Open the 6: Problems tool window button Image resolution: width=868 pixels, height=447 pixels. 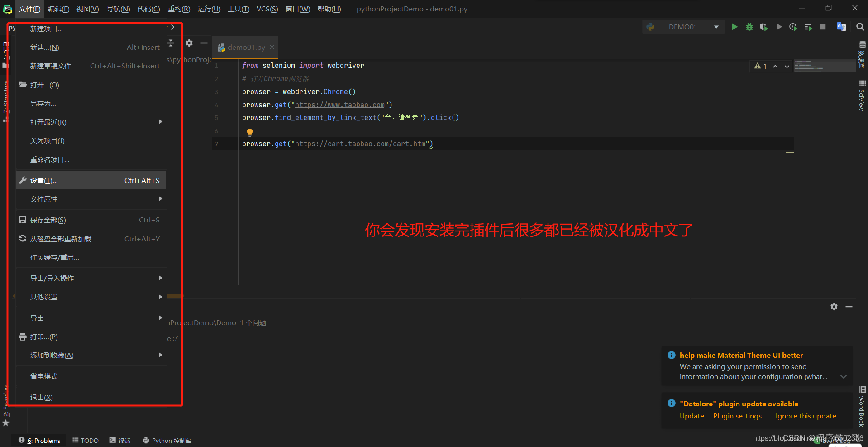39,440
